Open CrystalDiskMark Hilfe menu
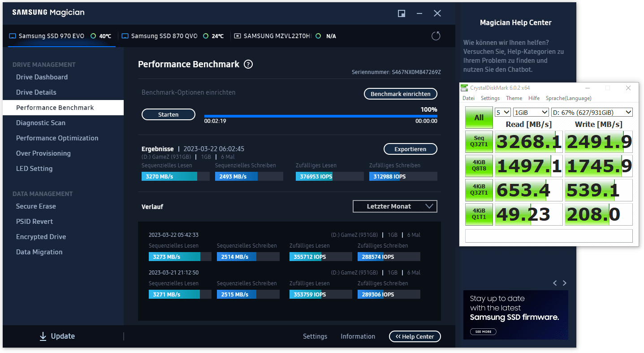Screen dimensions: 644x353 (534, 98)
